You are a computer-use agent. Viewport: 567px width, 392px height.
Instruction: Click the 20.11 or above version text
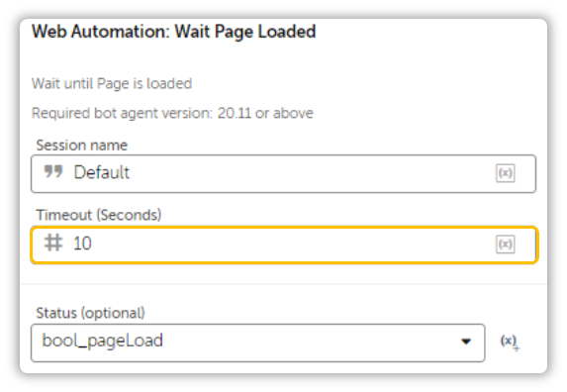(x=265, y=113)
